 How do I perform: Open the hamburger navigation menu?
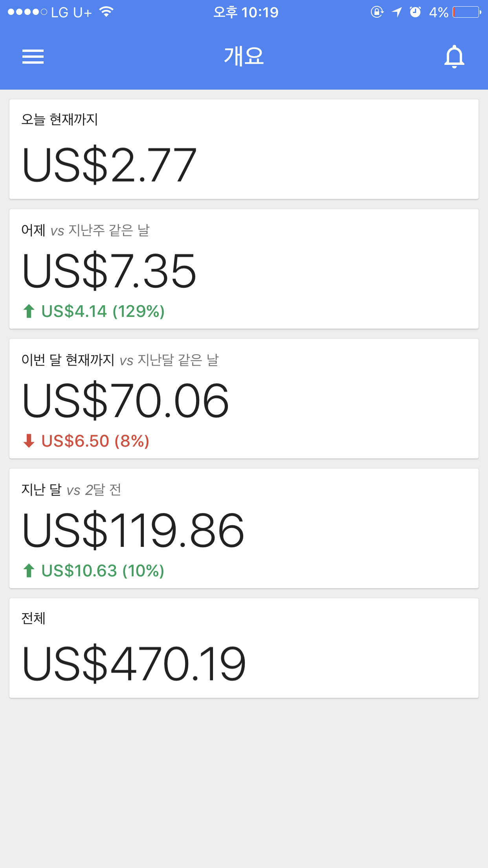pyautogui.click(x=33, y=57)
